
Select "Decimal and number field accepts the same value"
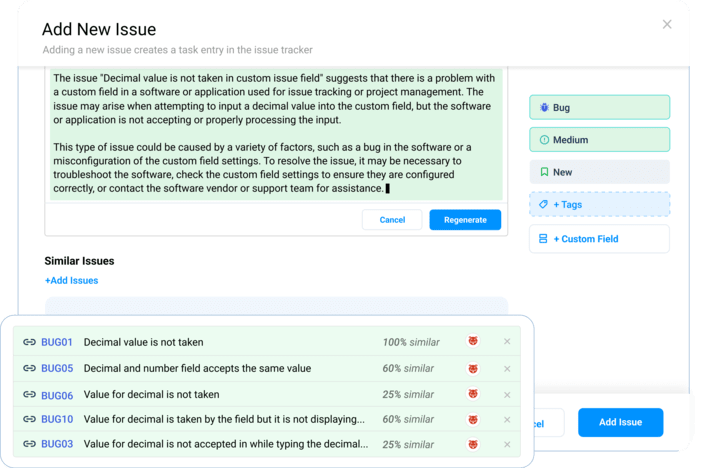(x=197, y=369)
